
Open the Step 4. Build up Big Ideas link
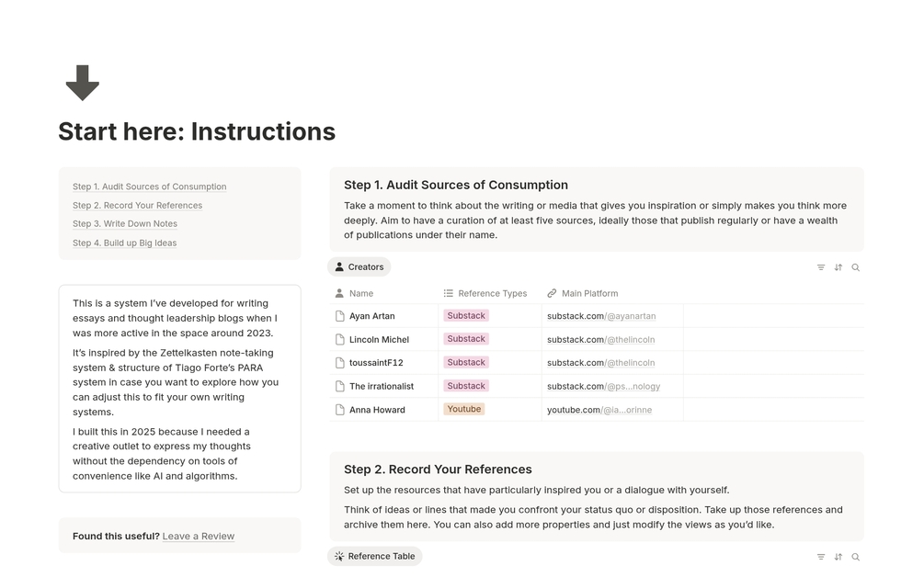tap(124, 243)
